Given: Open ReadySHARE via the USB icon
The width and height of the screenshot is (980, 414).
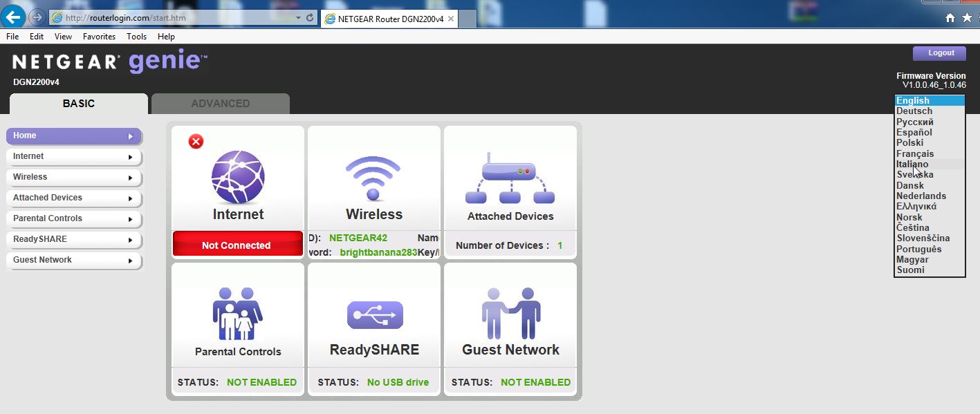Looking at the screenshot, I should pyautogui.click(x=373, y=314).
